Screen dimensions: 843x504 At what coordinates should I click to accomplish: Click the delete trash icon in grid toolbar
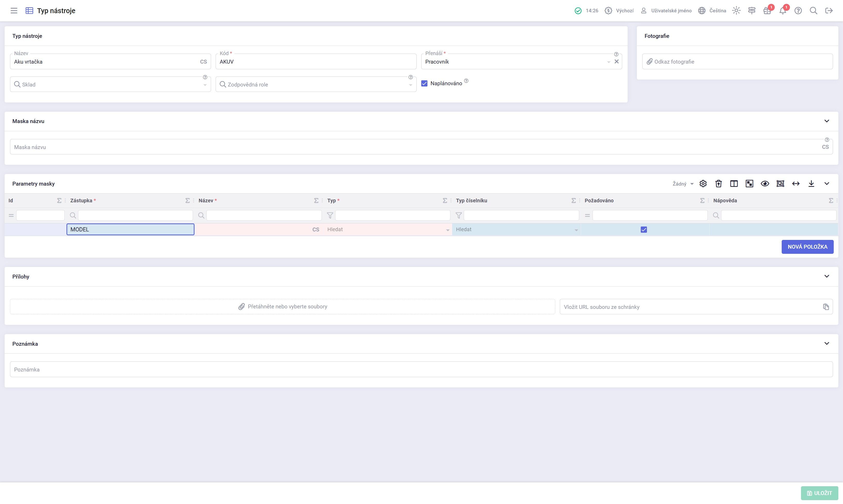click(719, 184)
